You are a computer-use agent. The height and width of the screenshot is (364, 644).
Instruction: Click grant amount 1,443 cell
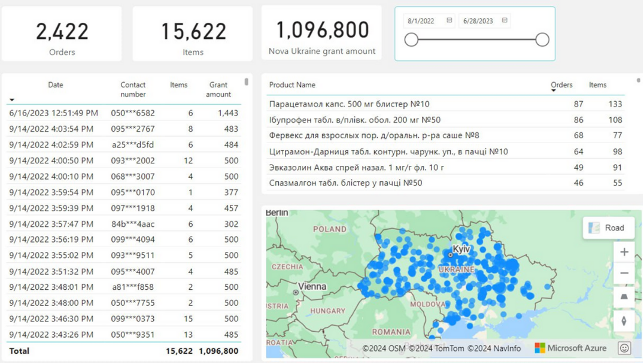(228, 113)
